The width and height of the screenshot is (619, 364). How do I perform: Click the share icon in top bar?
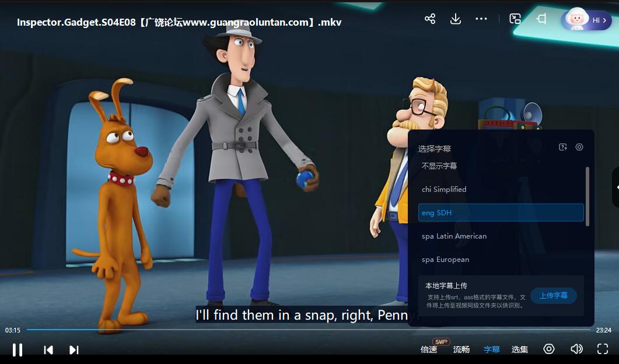point(430,19)
